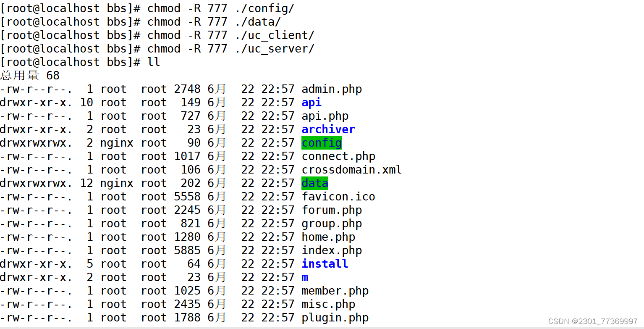
Task: Click size 5885 in the index.php row
Action: click(187, 250)
